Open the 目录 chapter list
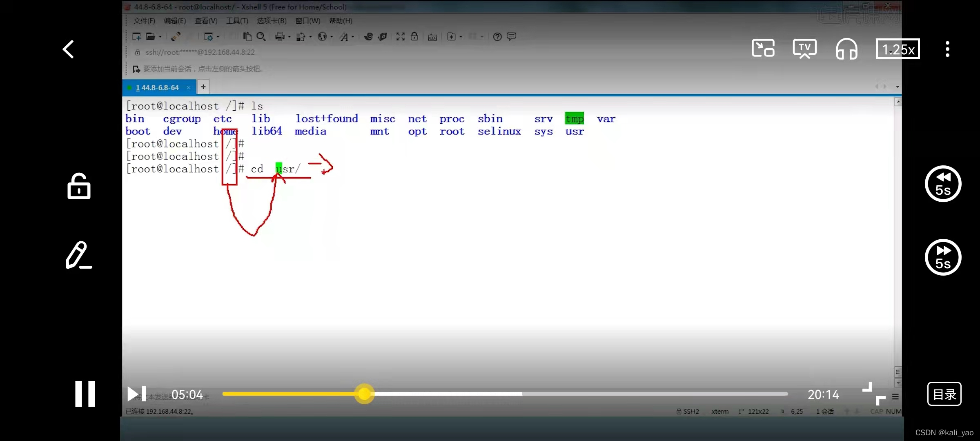This screenshot has height=441, width=980. [944, 394]
